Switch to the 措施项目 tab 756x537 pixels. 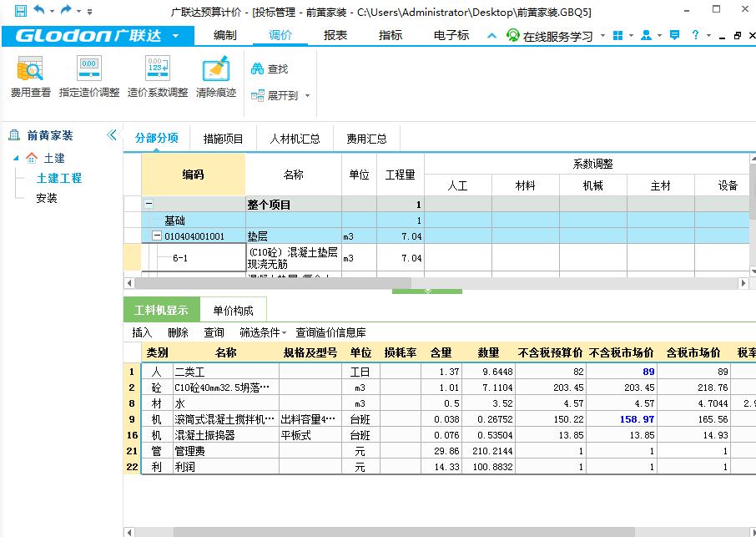224,139
